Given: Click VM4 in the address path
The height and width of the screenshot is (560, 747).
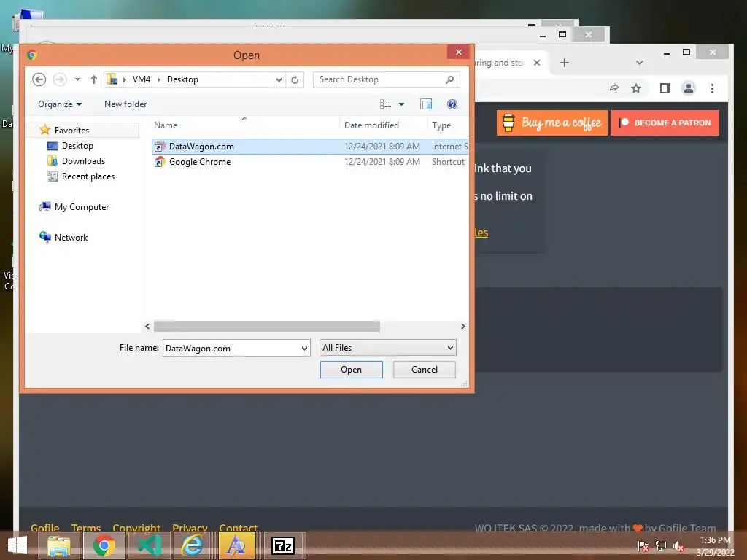Looking at the screenshot, I should [141, 79].
